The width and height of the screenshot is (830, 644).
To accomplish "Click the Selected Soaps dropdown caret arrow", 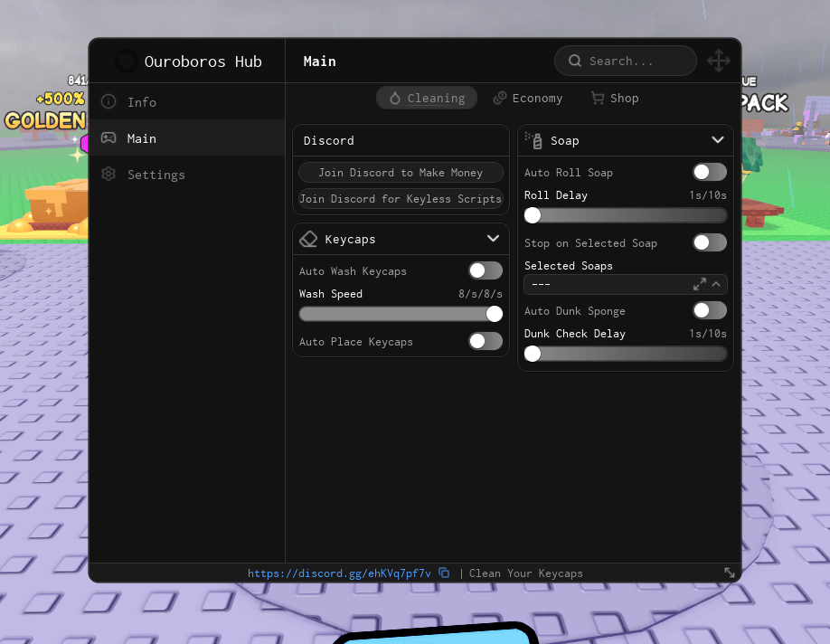I will click(x=716, y=284).
